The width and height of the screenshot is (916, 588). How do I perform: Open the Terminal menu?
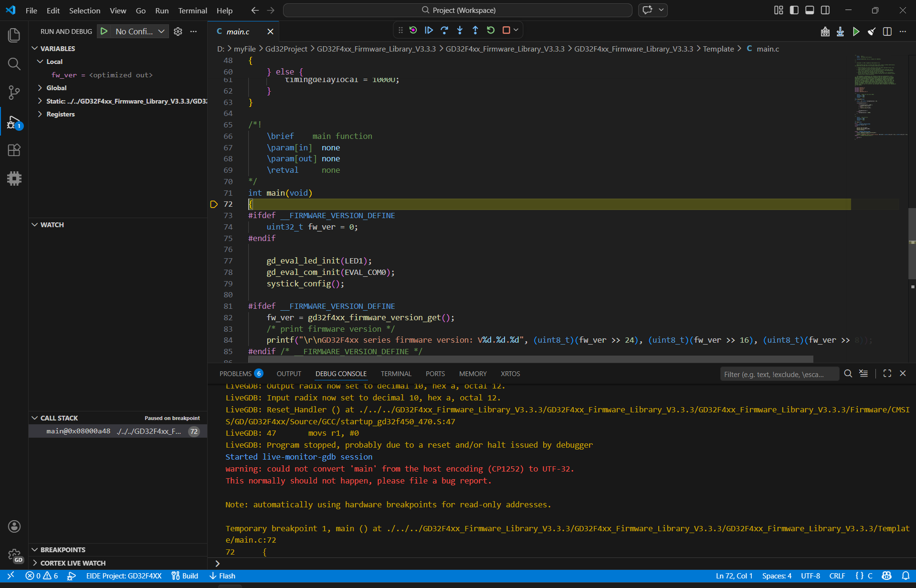[x=192, y=10]
